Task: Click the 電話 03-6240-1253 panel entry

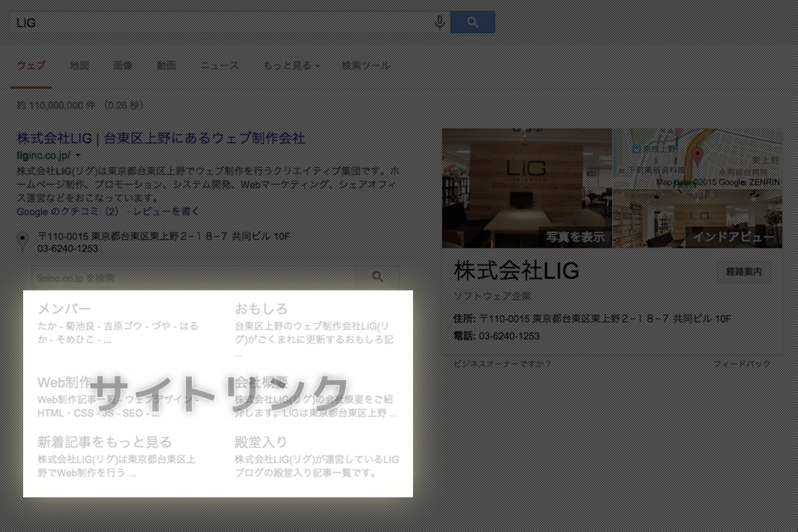Action: [496, 336]
